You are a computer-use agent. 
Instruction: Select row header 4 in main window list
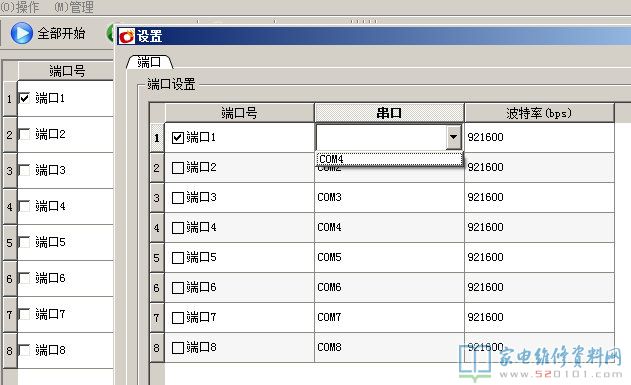10,207
